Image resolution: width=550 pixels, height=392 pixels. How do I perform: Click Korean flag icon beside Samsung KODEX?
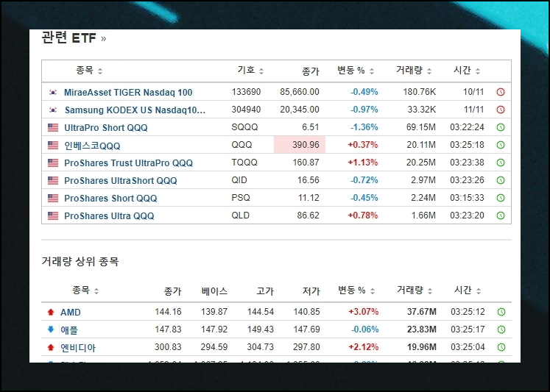(x=53, y=110)
